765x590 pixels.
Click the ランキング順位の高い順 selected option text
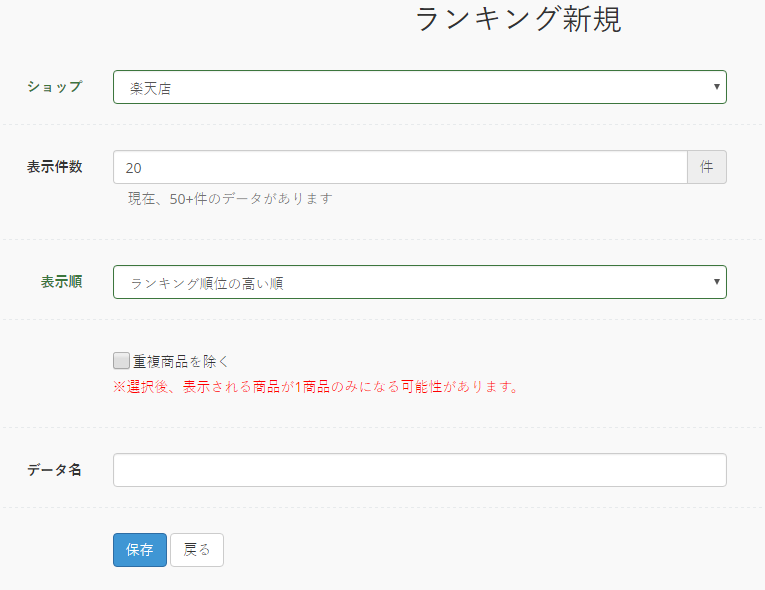(x=206, y=284)
